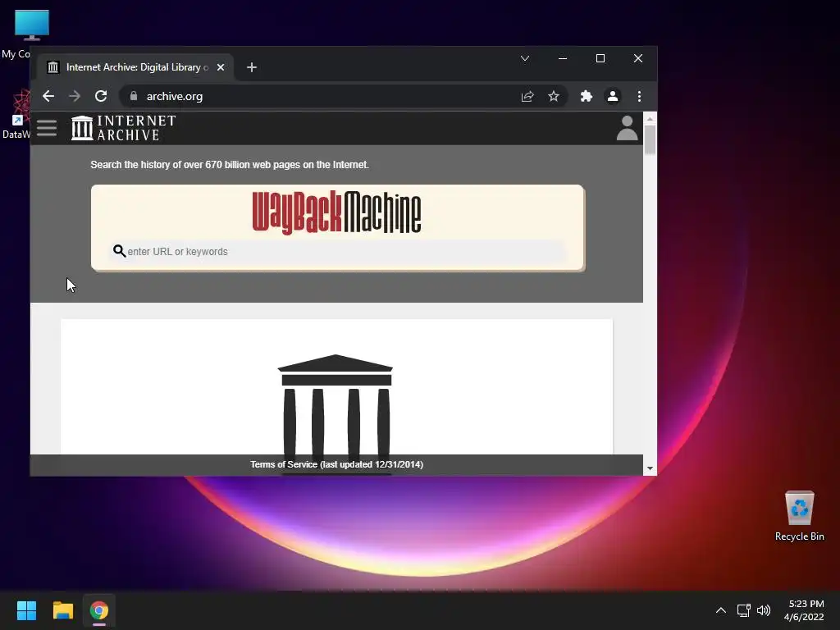This screenshot has width=840, height=630.
Task: Click the Wayback Machine logo
Action: [x=336, y=212]
